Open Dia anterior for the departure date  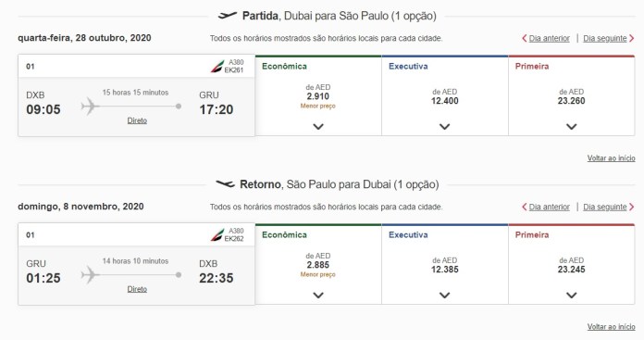point(549,38)
